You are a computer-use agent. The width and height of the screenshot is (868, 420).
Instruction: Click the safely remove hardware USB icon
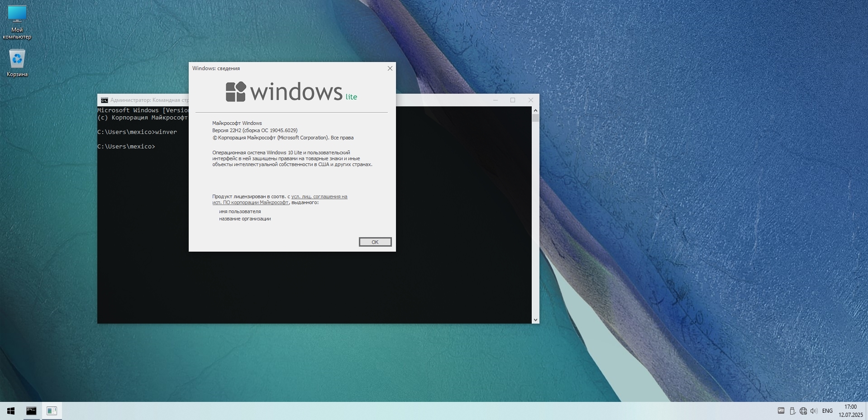[x=792, y=411]
